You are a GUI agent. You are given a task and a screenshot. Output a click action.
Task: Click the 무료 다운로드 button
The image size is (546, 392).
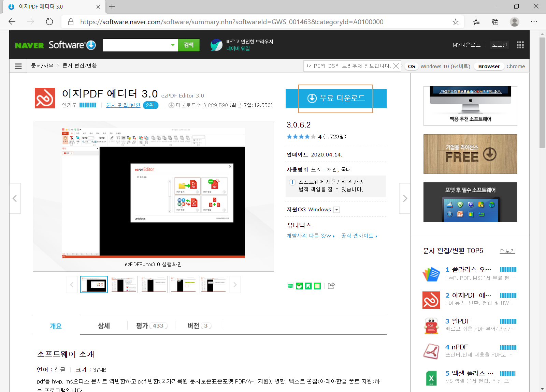pyautogui.click(x=336, y=99)
